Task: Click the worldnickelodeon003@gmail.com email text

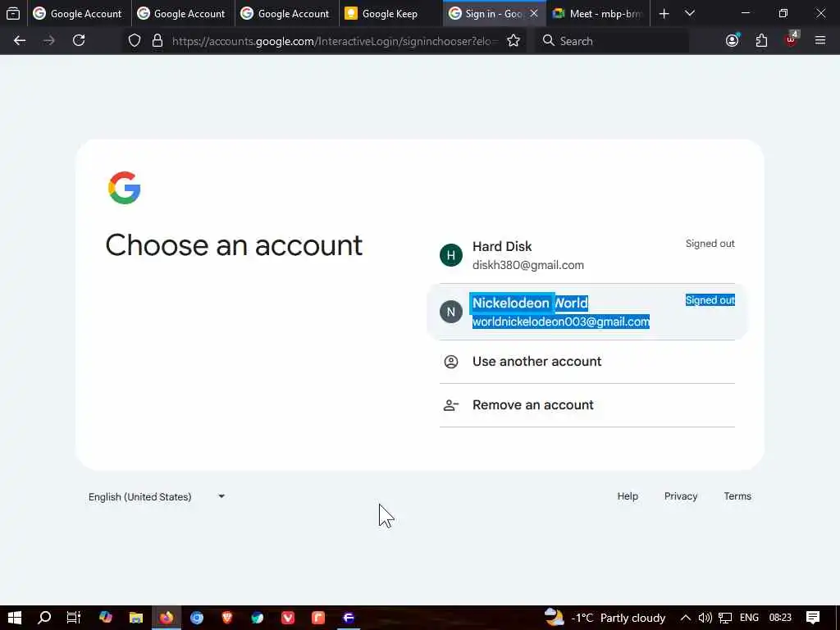Action: coord(560,322)
